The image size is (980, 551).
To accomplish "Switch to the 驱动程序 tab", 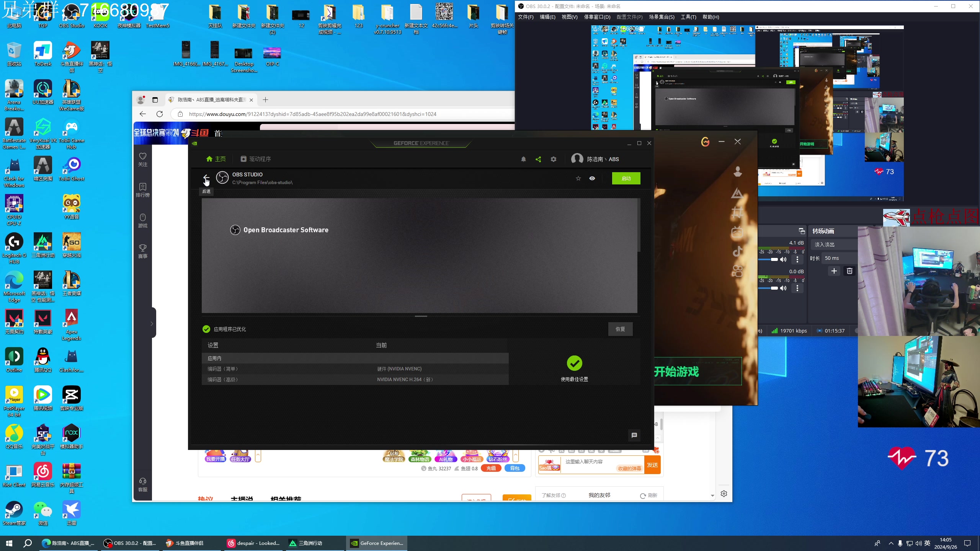I will tap(255, 159).
